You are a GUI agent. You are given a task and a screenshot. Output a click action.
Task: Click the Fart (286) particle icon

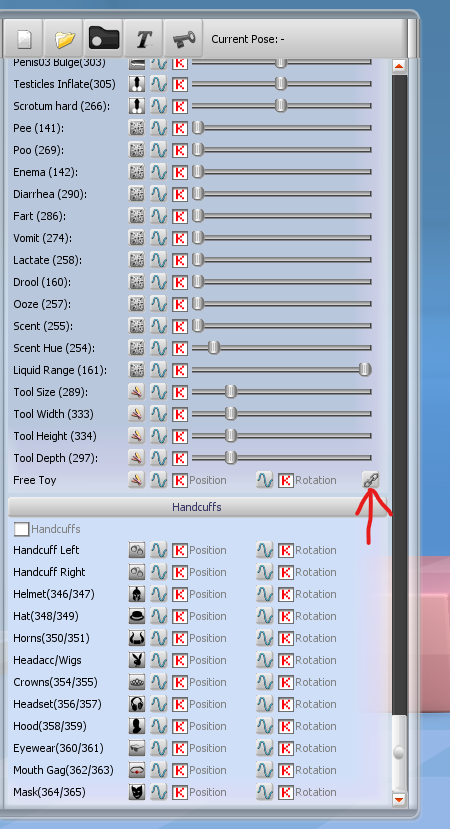pos(137,216)
